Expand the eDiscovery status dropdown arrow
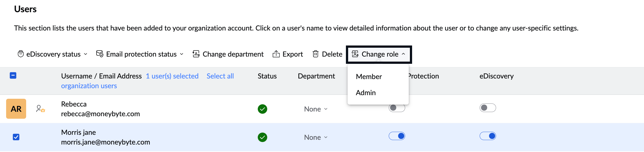The image size is (644, 152). tap(86, 54)
